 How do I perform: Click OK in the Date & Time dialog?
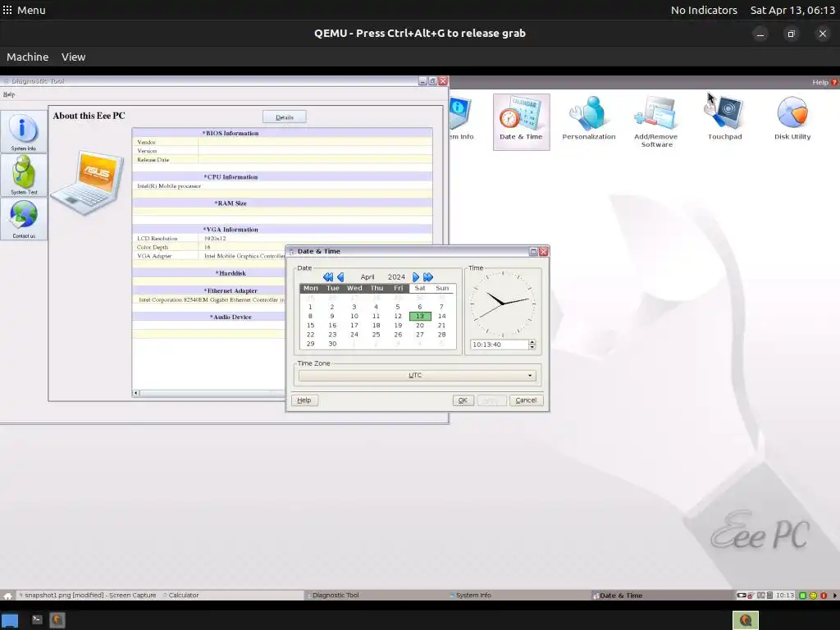pos(463,400)
